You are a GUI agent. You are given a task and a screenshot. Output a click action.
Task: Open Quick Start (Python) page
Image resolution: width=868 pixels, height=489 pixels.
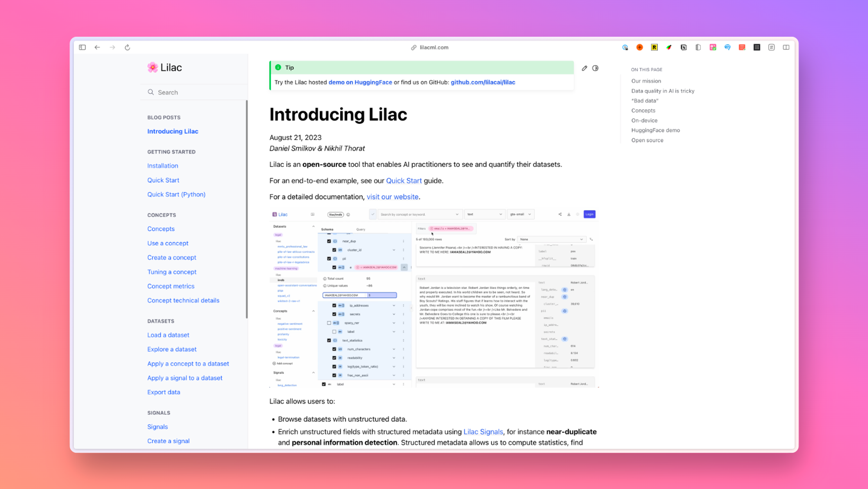[176, 195]
